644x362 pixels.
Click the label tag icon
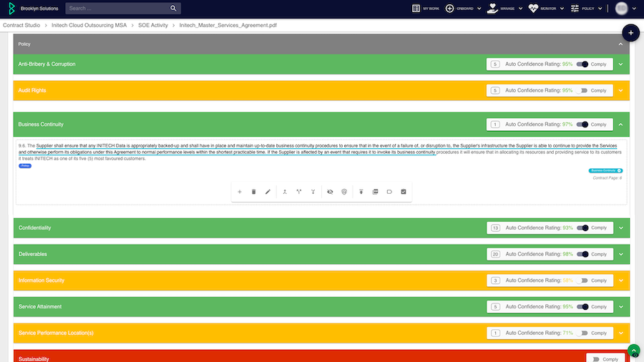click(x=389, y=192)
